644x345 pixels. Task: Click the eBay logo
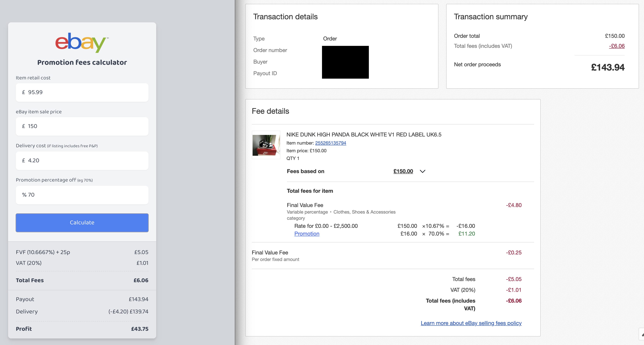pyautogui.click(x=82, y=42)
